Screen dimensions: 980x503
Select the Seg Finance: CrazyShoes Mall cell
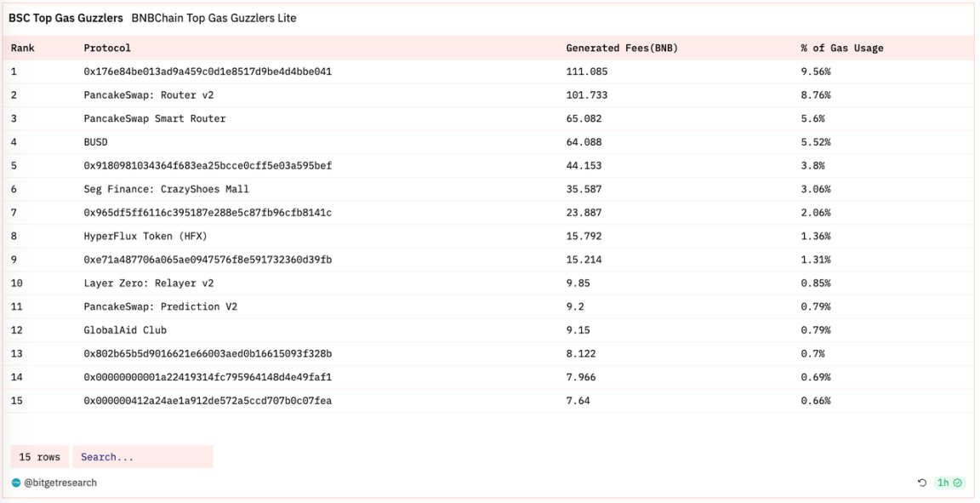coord(166,189)
